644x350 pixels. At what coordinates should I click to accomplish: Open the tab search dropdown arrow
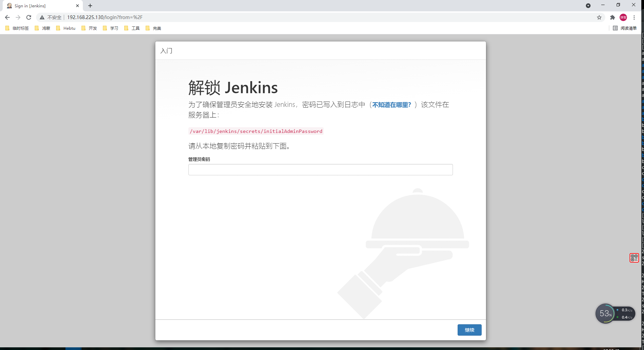click(x=588, y=6)
